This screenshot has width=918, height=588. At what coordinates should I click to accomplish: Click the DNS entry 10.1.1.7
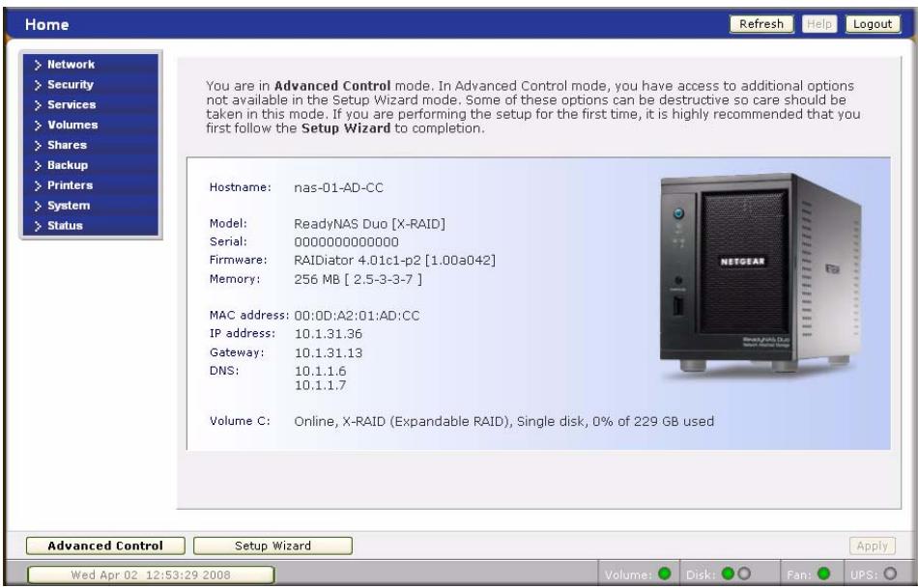[320, 385]
